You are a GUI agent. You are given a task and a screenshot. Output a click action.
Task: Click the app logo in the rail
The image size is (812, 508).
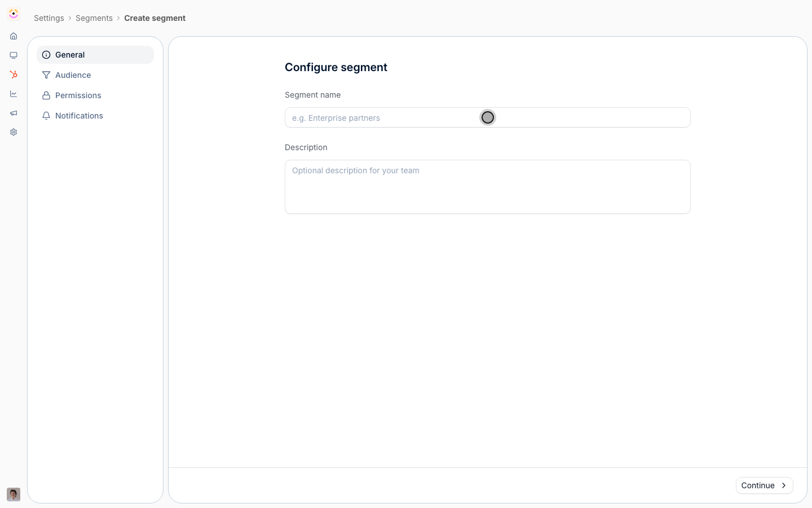(x=14, y=14)
